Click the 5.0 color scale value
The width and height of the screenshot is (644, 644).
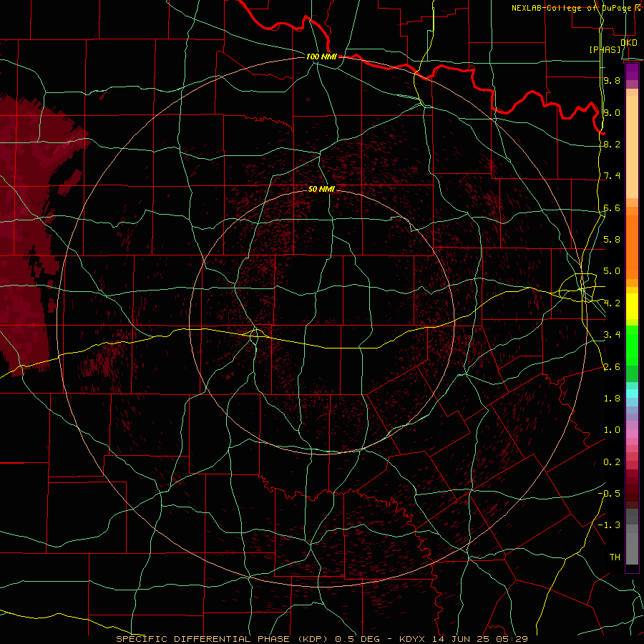[612, 271]
